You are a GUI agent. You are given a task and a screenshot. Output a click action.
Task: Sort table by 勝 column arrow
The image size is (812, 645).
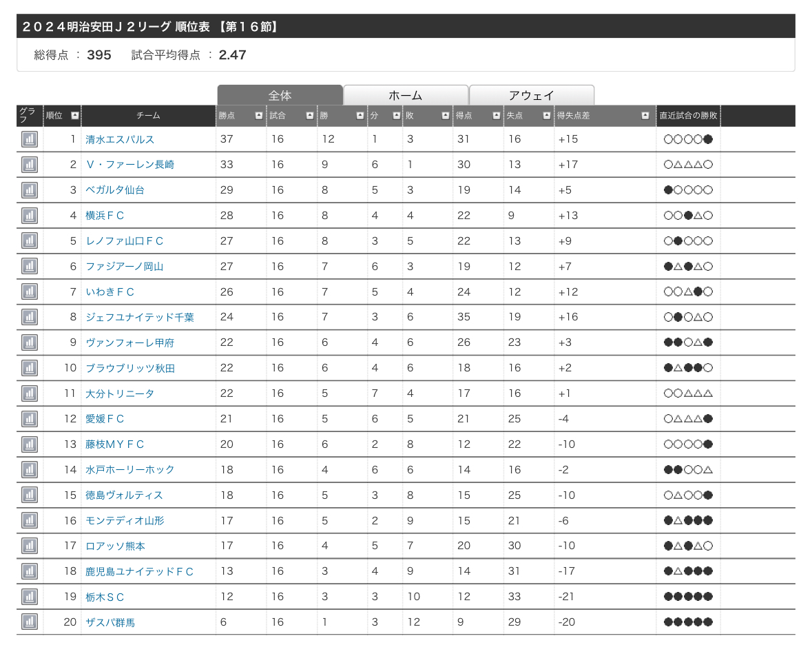click(360, 116)
